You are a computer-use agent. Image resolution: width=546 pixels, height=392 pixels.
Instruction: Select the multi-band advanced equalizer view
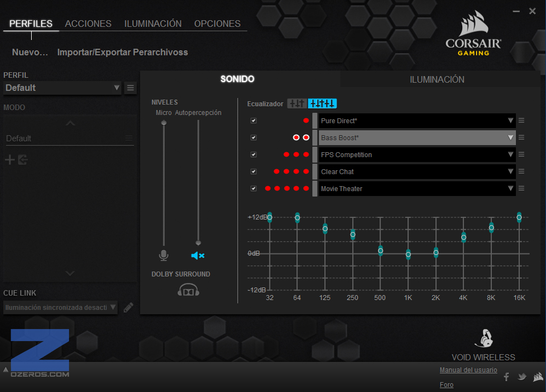coord(322,103)
